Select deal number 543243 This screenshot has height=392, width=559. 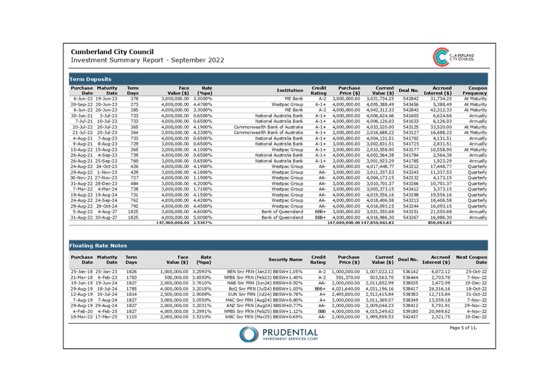[410, 172]
